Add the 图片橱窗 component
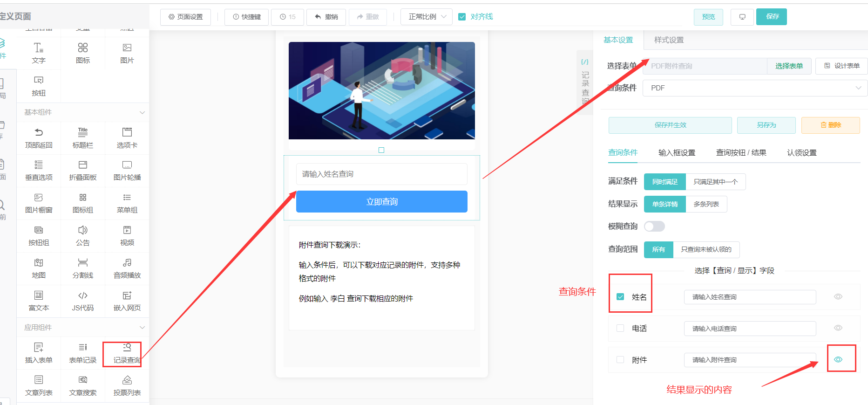 (x=39, y=203)
